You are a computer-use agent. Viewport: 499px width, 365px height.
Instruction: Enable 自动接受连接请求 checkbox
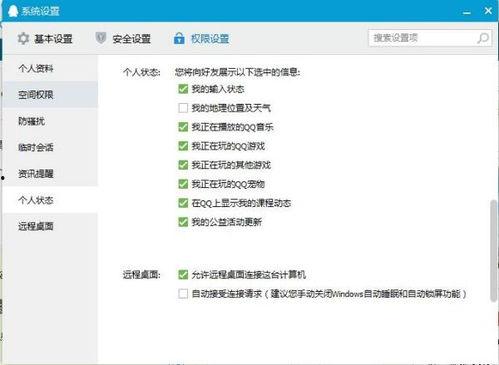[183, 294]
